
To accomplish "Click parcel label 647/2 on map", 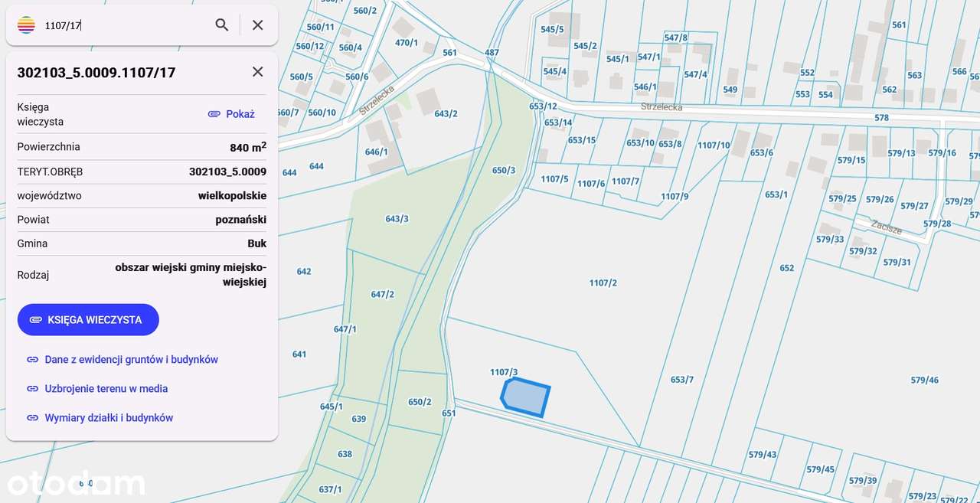I will 383,295.
